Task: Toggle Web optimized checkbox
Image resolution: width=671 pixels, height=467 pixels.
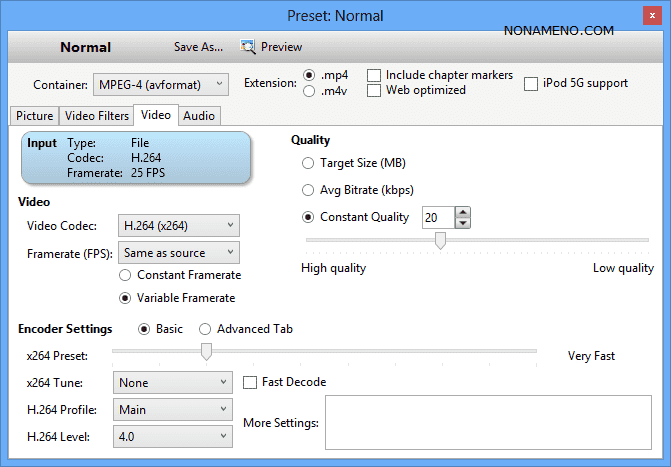Action: pos(374,91)
